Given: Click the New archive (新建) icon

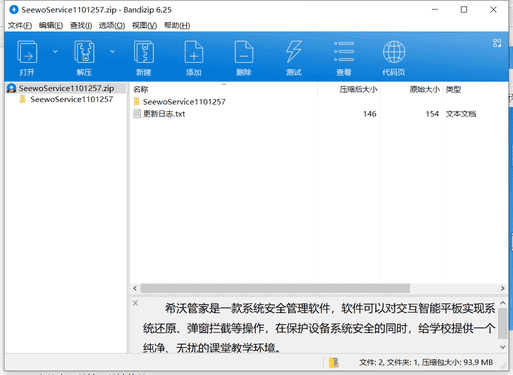Looking at the screenshot, I should (x=144, y=52).
